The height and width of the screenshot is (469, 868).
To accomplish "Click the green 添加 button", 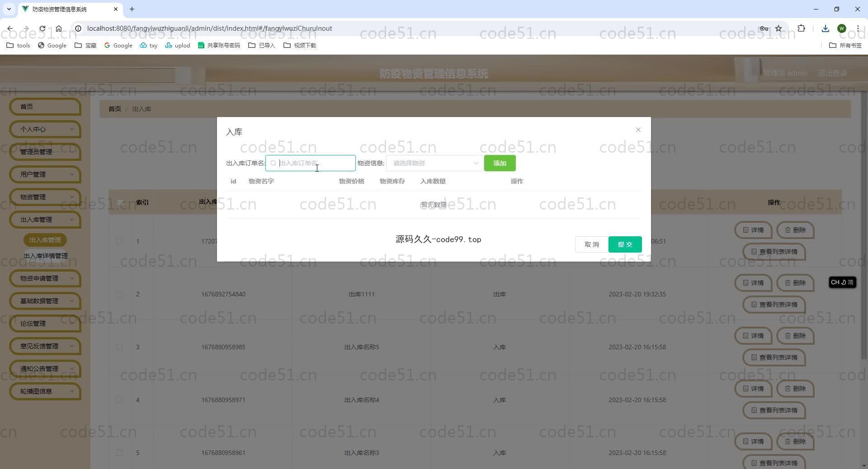I will (x=500, y=163).
